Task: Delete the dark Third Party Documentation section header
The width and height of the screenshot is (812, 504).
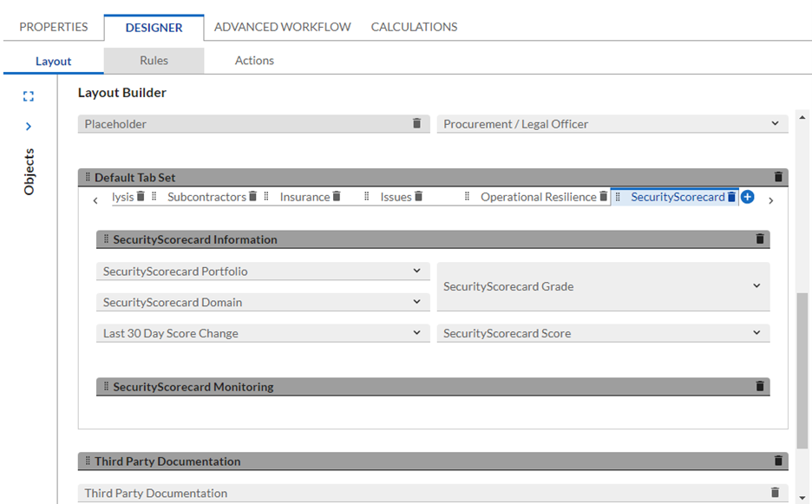Action: tap(778, 461)
